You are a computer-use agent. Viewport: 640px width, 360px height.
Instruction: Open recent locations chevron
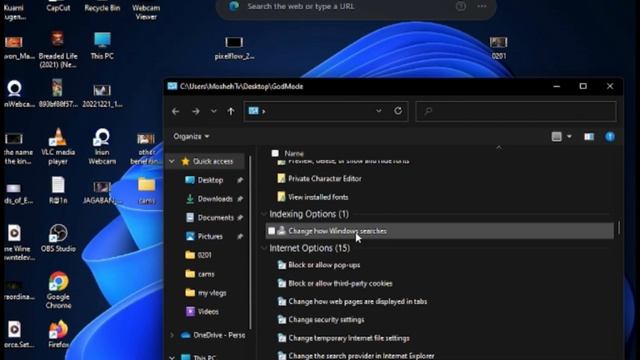coord(213,111)
